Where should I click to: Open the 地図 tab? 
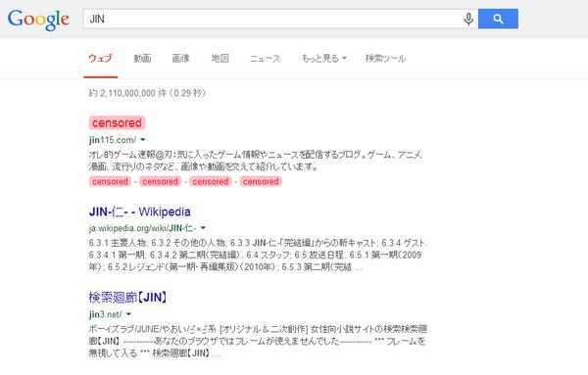[220, 59]
